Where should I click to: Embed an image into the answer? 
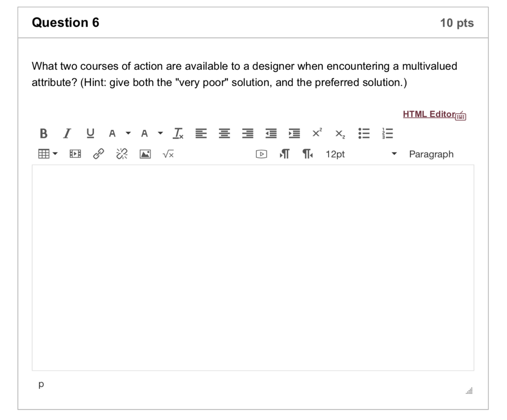click(145, 154)
